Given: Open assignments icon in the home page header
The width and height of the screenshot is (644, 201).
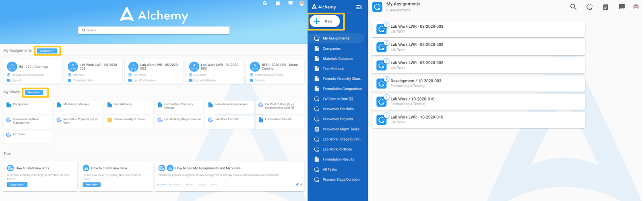Looking at the screenshot, I should pyautogui.click(x=265, y=3).
